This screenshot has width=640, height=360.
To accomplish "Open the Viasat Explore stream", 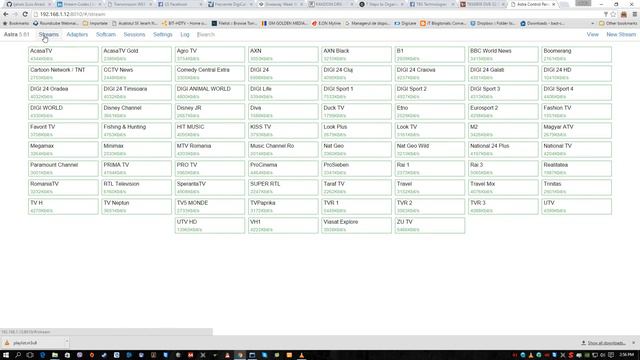I will [357, 225].
